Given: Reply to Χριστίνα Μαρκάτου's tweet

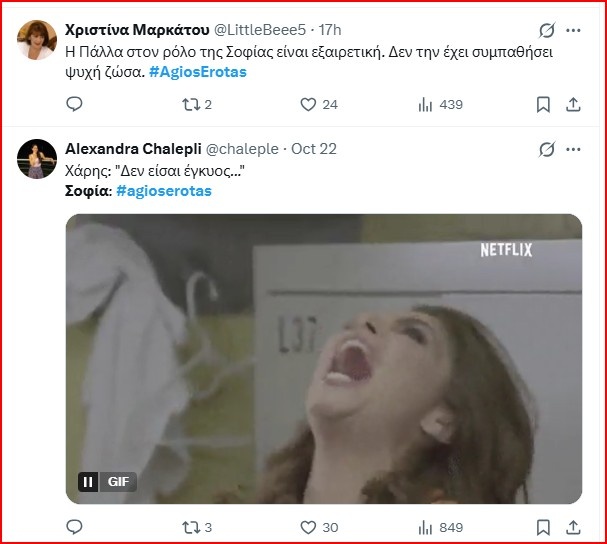Looking at the screenshot, I should coord(74,104).
